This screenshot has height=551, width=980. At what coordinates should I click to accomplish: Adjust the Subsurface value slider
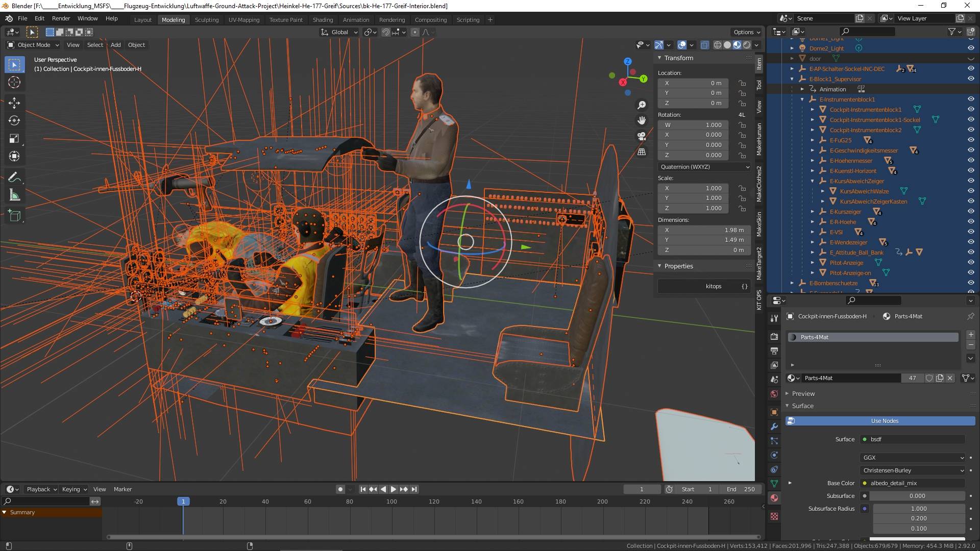tap(917, 496)
